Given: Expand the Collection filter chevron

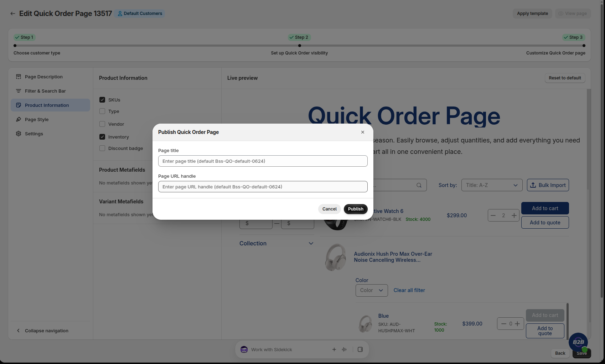Looking at the screenshot, I should pos(311,244).
